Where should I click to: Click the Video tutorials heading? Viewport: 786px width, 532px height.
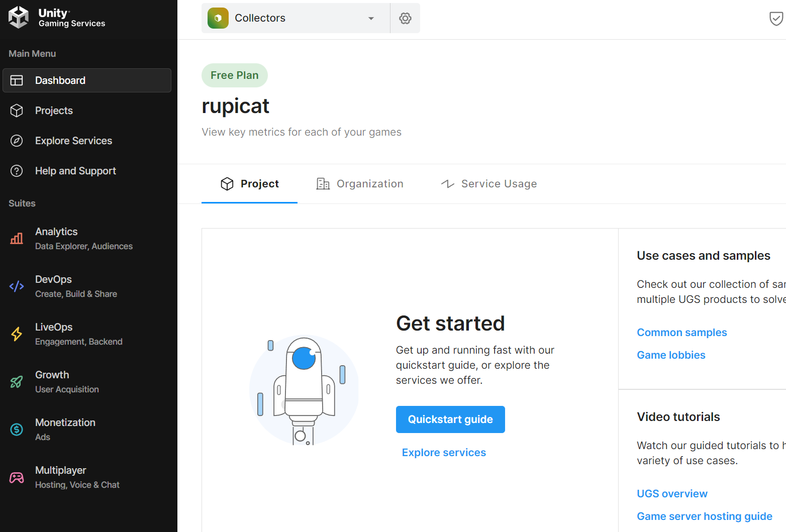click(x=678, y=417)
